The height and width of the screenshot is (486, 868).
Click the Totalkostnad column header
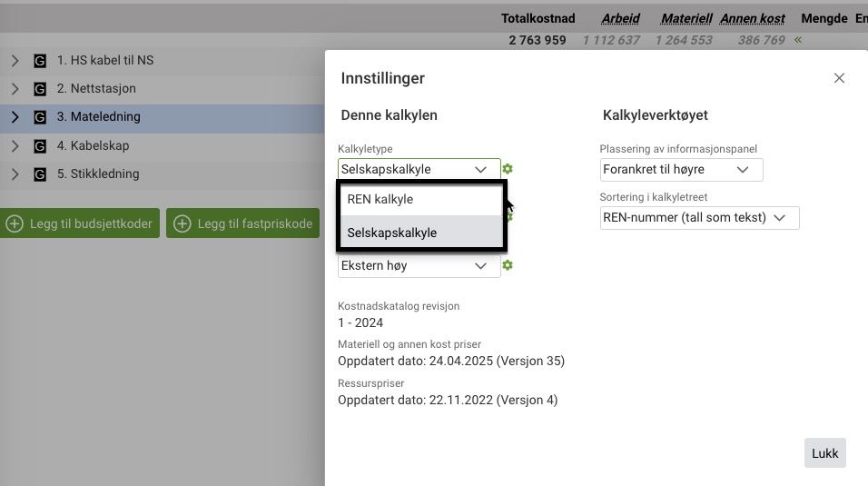coord(538,18)
